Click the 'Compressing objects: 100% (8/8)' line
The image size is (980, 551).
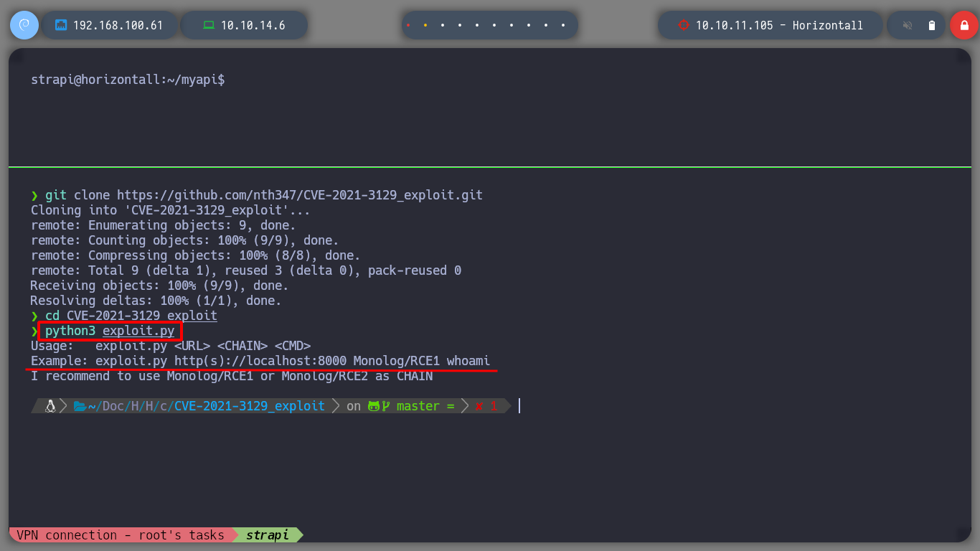pos(196,255)
